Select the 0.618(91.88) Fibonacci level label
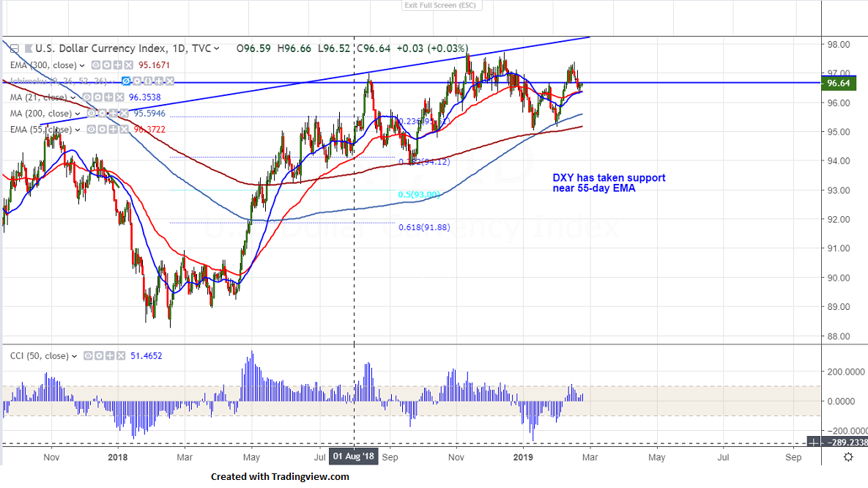Image resolution: width=868 pixels, height=488 pixels. (x=424, y=227)
